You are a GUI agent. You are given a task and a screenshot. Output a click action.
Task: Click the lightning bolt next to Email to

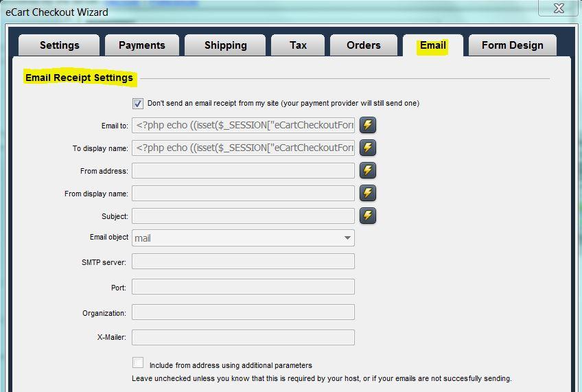click(367, 125)
